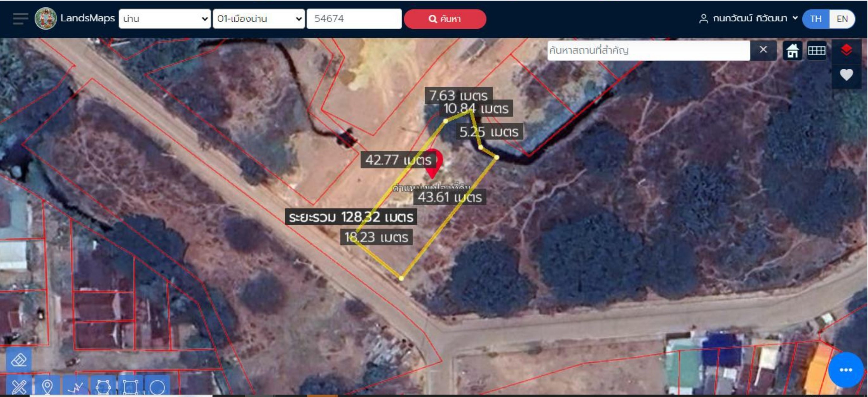
Task: Select the eraser tool
Action: tap(19, 360)
